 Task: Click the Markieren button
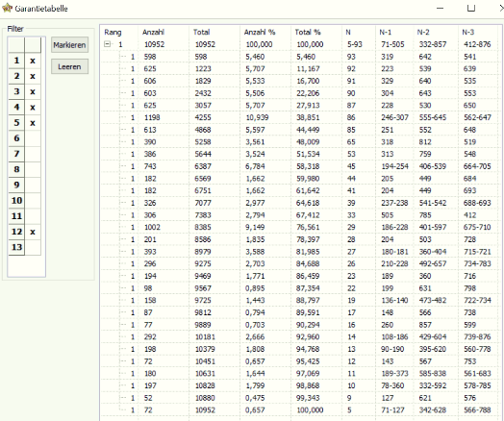[69, 45]
